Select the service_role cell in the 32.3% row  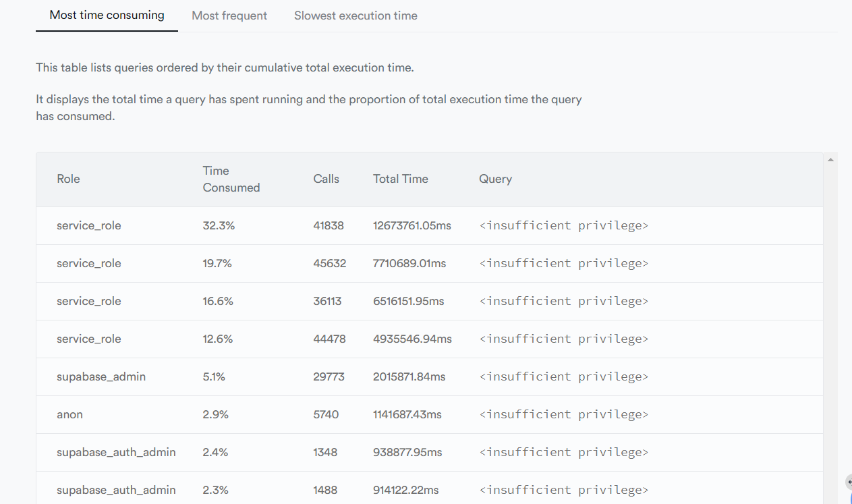coord(89,225)
